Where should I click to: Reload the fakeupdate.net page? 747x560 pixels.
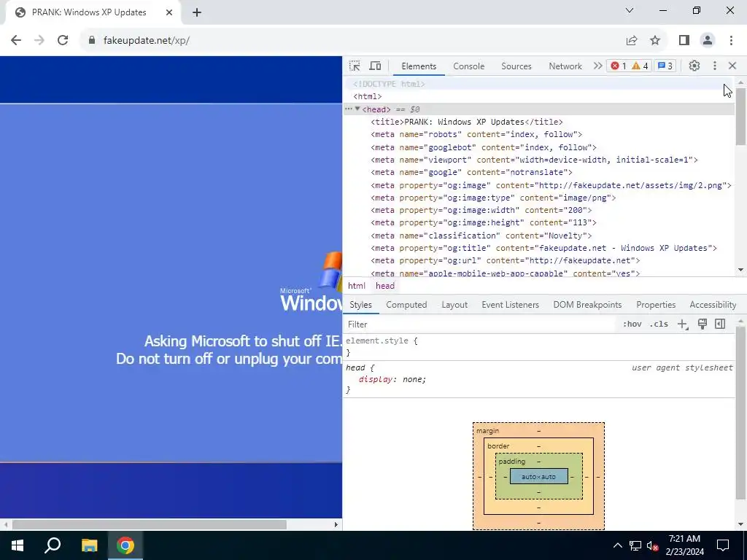pyautogui.click(x=63, y=41)
